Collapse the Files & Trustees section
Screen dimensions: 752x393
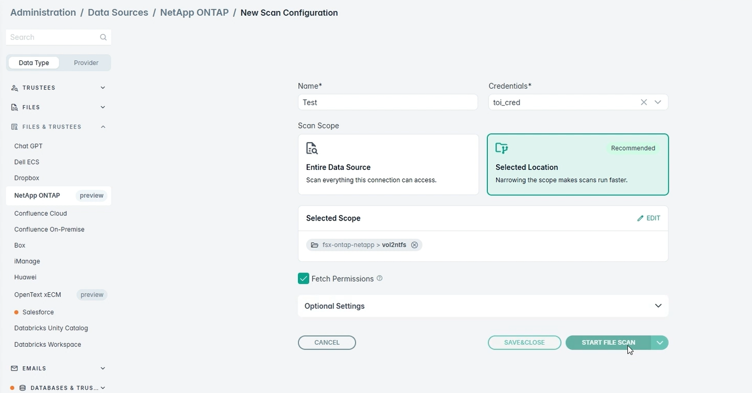tap(103, 127)
